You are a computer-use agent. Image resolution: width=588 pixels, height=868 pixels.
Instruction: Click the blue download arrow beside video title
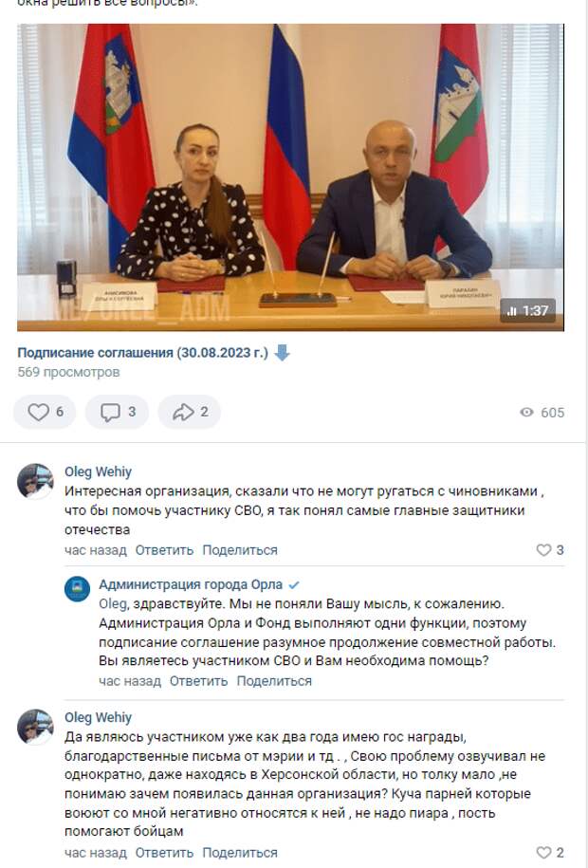pos(282,353)
